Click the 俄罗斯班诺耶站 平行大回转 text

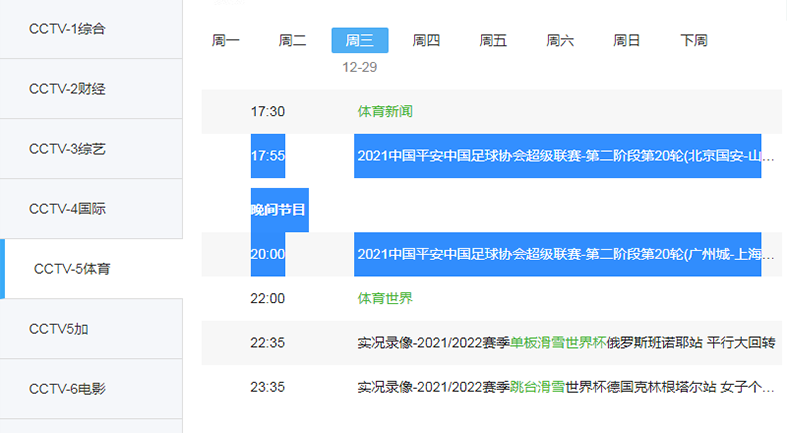pos(691,343)
